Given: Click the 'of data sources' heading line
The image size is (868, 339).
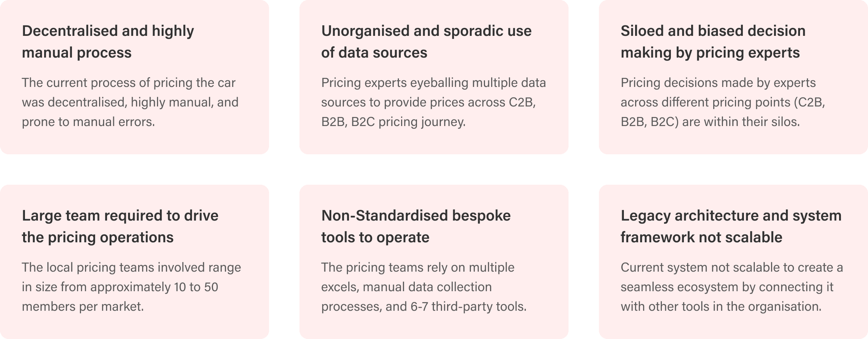Looking at the screenshot, I should tap(374, 53).
